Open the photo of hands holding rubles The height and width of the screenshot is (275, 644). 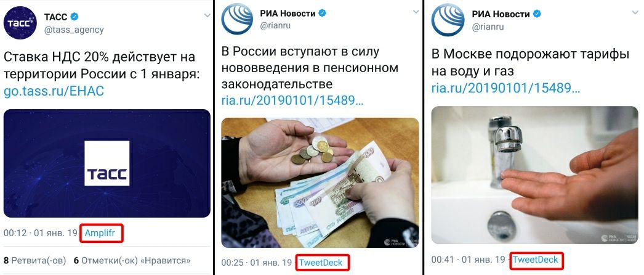pos(320,183)
